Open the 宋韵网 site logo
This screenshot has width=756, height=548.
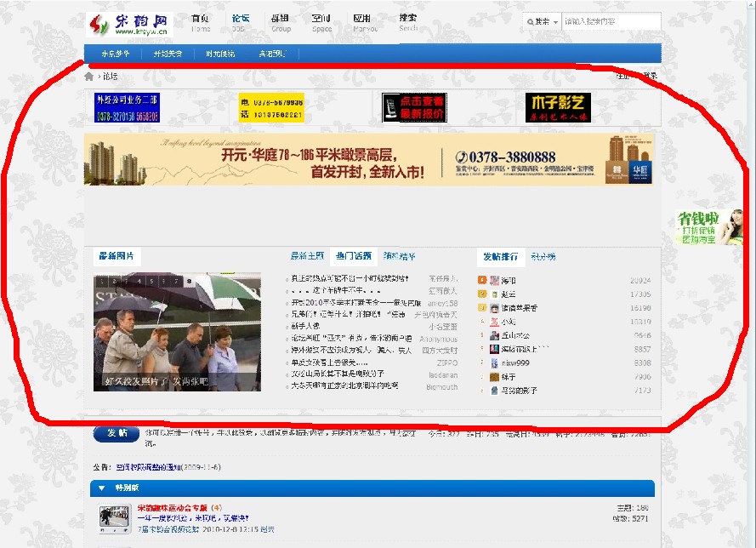click(x=129, y=25)
